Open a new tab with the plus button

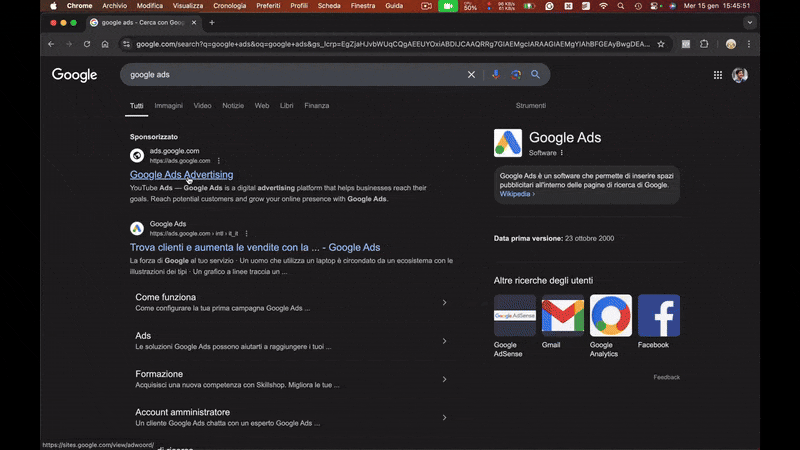tap(212, 22)
